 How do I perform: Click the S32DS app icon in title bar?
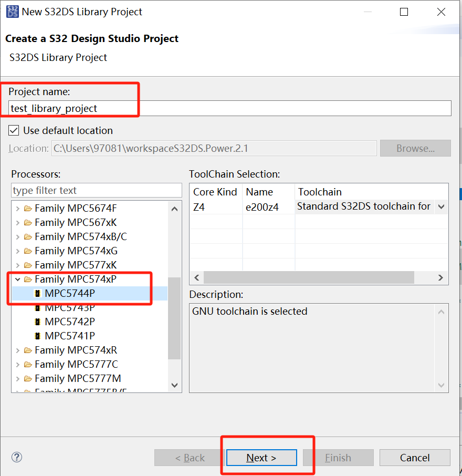[13, 12]
